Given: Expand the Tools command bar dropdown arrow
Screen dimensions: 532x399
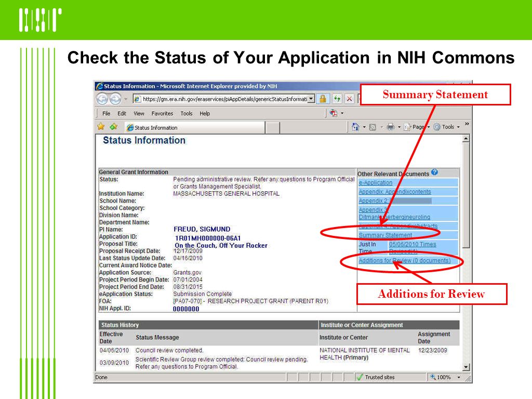Looking at the screenshot, I should pyautogui.click(x=458, y=127).
